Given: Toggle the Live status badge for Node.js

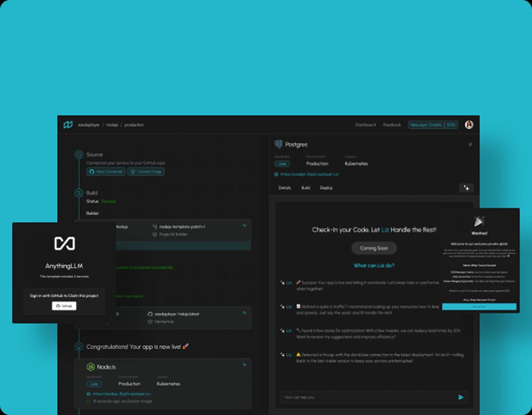Looking at the screenshot, I should click(94, 384).
